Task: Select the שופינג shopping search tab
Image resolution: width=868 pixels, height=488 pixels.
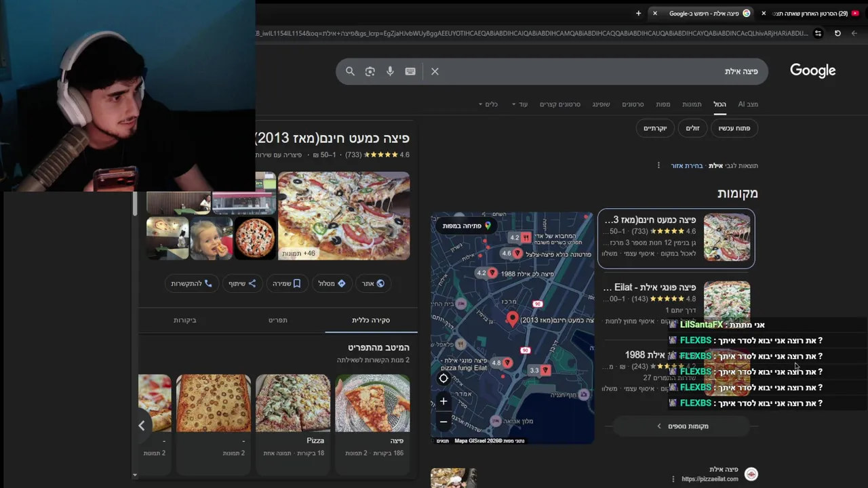Action: coord(601,104)
